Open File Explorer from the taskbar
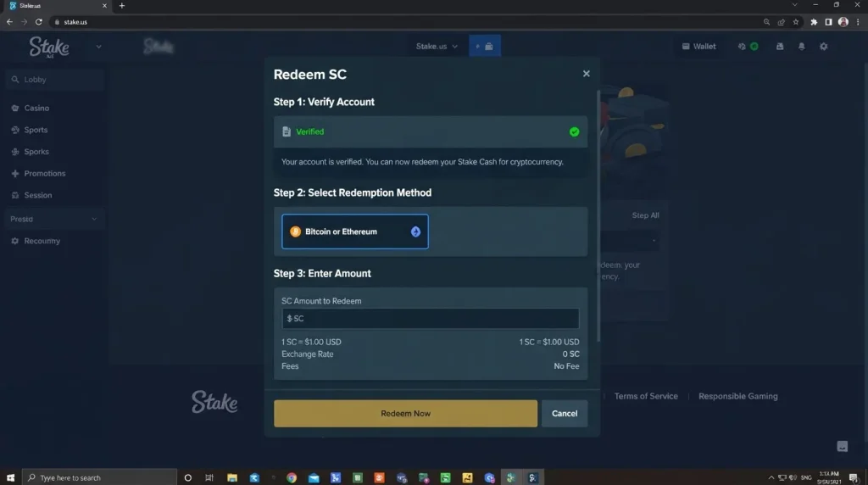Screen dimensions: 868x485 [232, 477]
